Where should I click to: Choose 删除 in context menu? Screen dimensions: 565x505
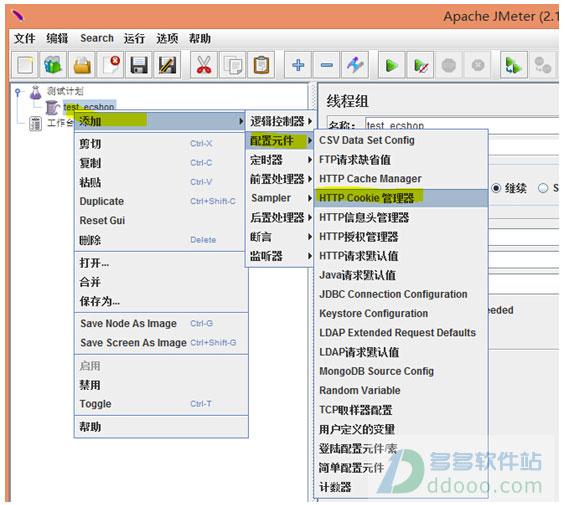(x=161, y=240)
